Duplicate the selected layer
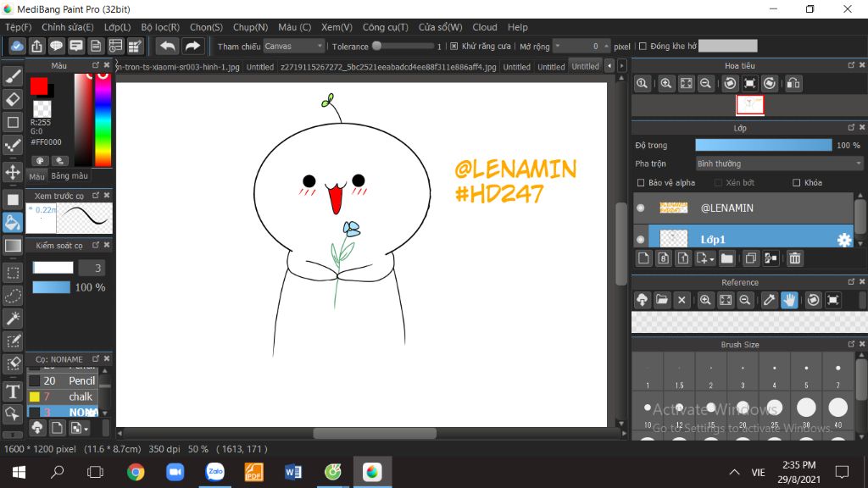This screenshot has height=488, width=868. [751, 258]
